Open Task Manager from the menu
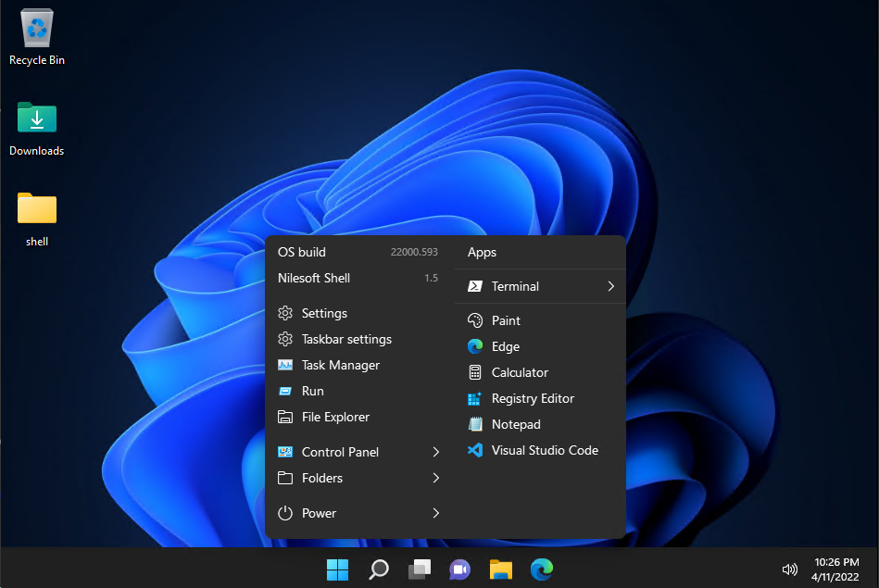 point(340,365)
